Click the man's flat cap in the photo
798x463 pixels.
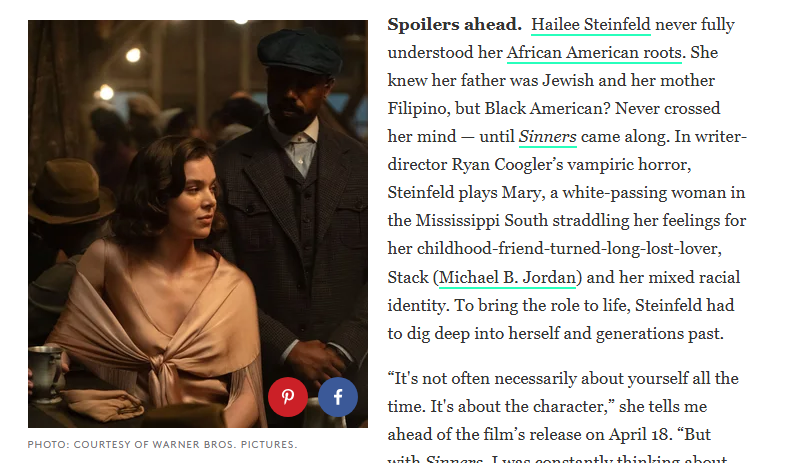(300, 51)
